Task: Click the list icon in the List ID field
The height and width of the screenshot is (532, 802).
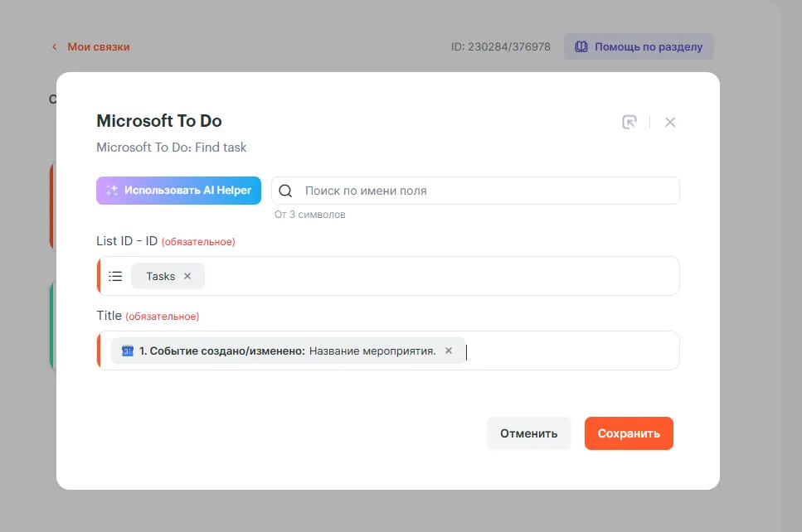Action: click(115, 276)
